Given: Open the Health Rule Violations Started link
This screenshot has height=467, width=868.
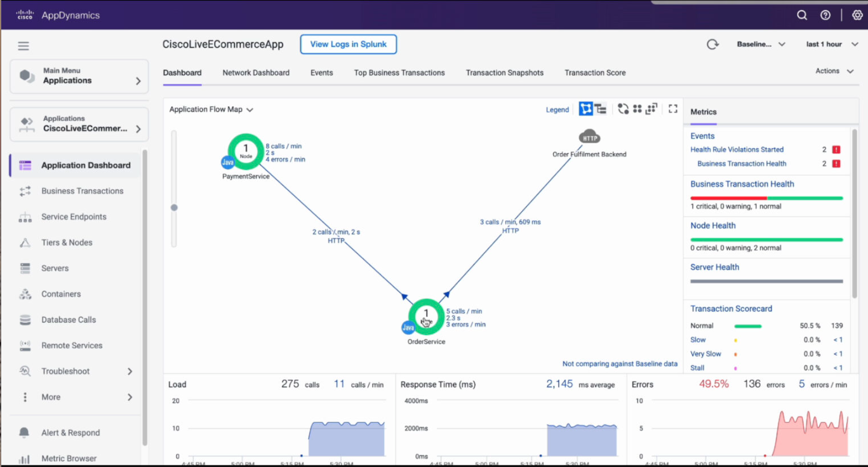Looking at the screenshot, I should [x=737, y=150].
